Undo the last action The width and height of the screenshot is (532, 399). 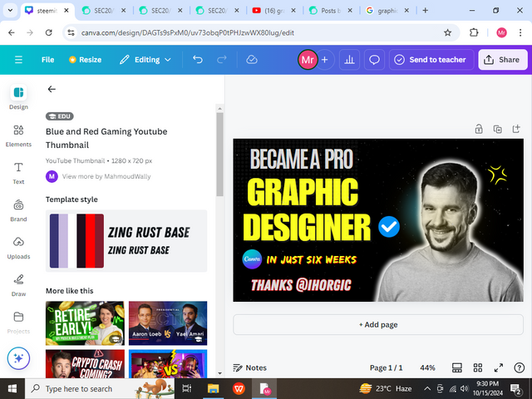(198, 60)
